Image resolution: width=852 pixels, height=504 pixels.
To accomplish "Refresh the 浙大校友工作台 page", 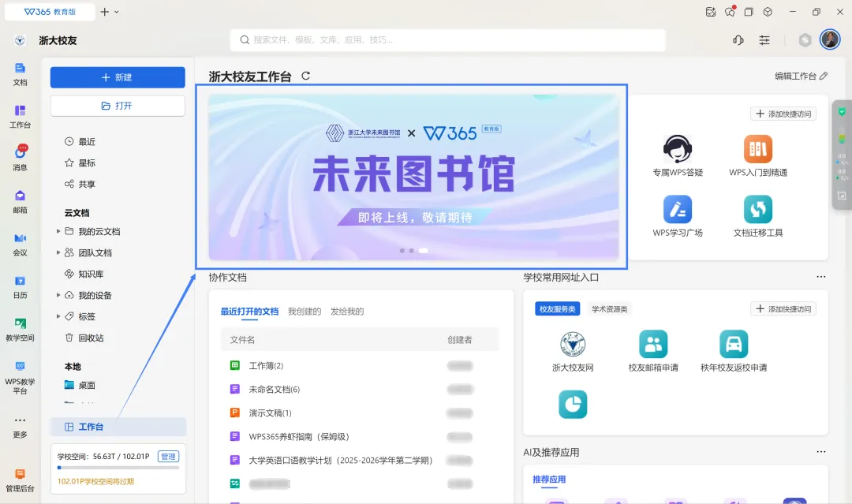I will [306, 76].
